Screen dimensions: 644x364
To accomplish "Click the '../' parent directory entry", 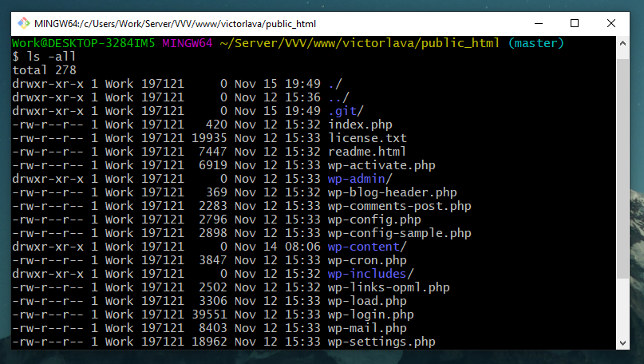I will pos(339,97).
